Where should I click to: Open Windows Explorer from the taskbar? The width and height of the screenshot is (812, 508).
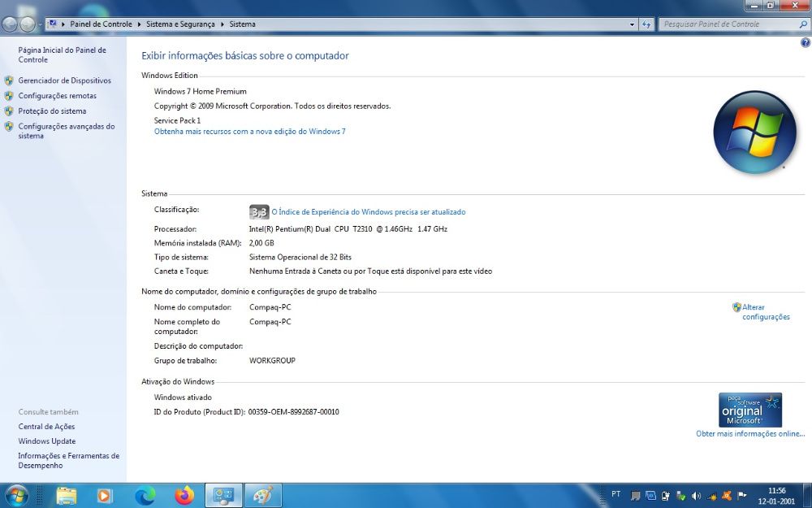(x=66, y=496)
